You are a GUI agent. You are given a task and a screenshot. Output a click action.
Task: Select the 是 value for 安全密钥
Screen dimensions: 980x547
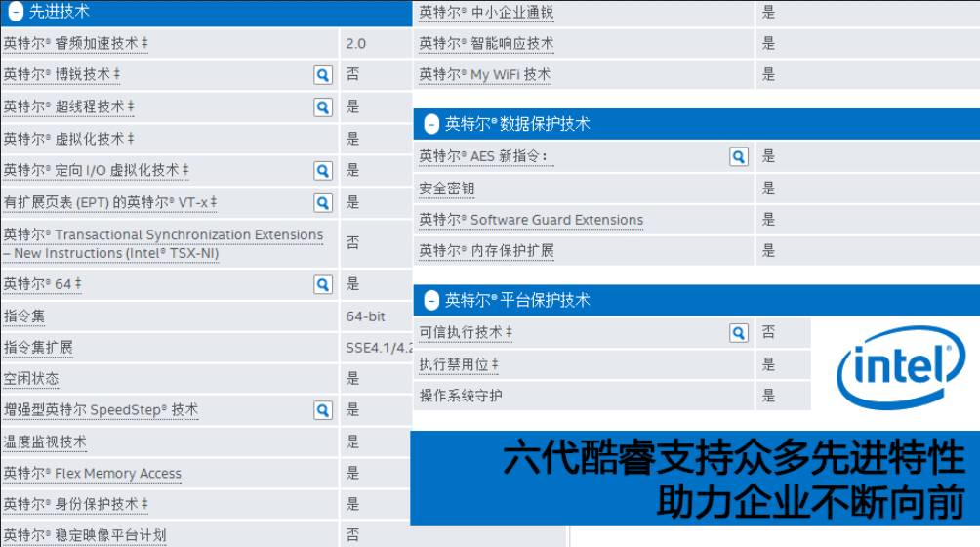coord(768,189)
